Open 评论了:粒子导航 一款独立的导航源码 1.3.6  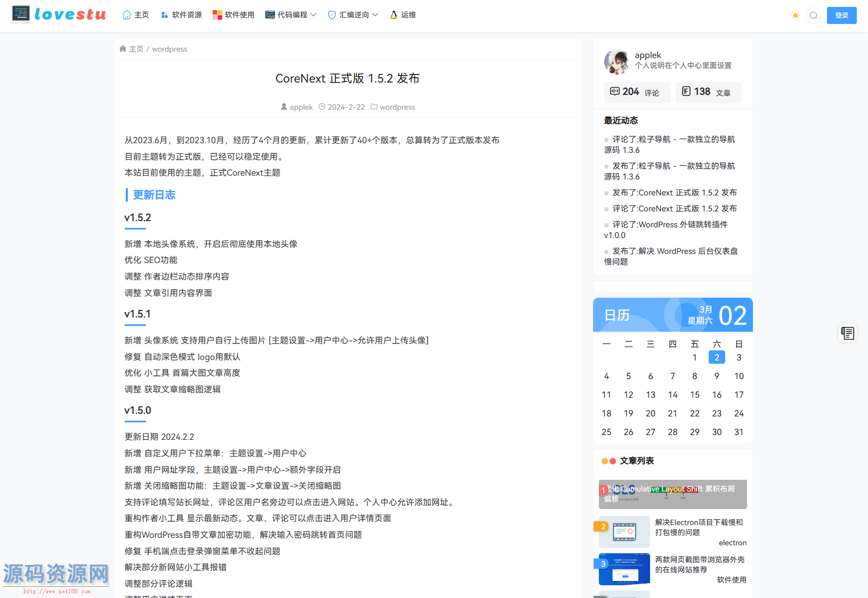point(670,145)
